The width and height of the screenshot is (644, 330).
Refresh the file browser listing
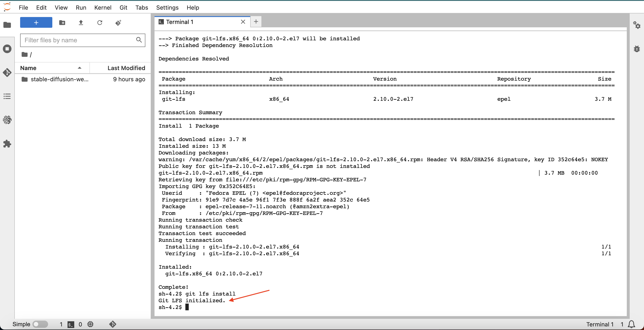click(100, 23)
